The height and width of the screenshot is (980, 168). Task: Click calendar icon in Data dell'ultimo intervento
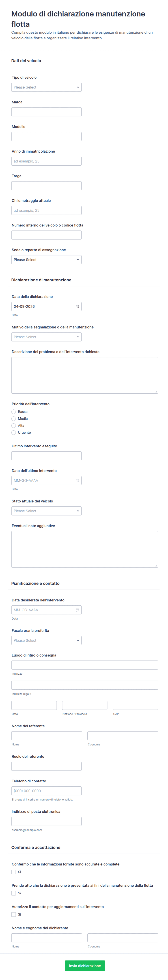coord(77,480)
